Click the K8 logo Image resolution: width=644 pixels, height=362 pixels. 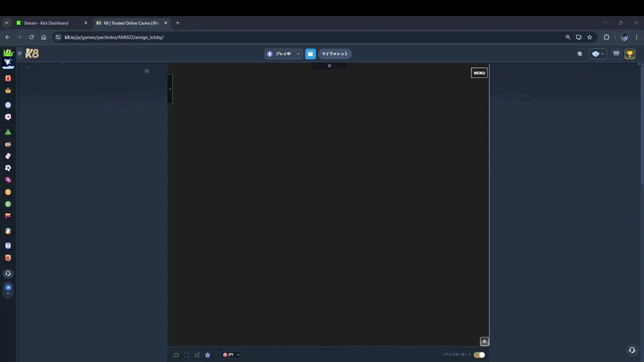tap(32, 53)
